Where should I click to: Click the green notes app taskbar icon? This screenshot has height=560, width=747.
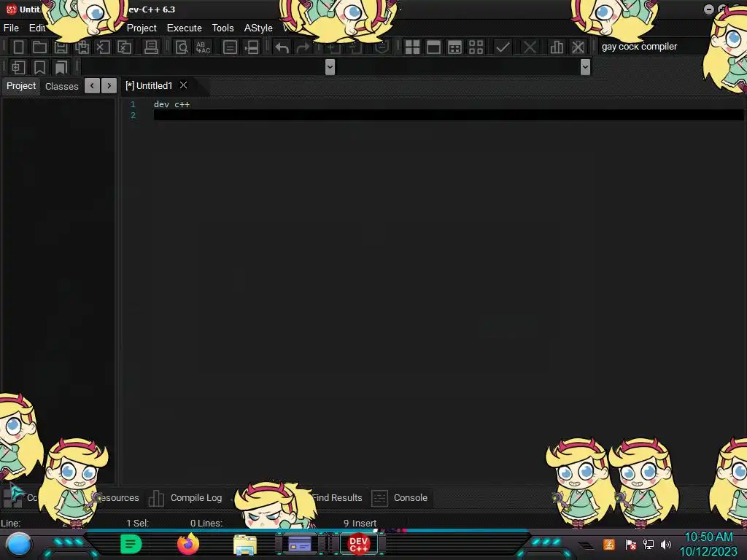click(131, 544)
